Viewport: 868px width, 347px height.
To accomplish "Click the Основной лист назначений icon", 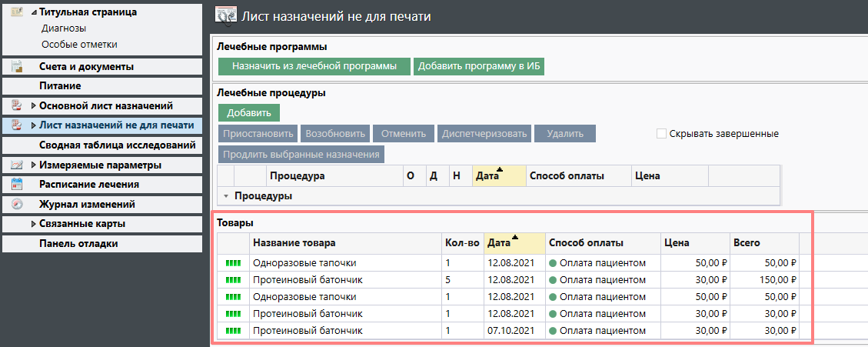I will click(x=16, y=105).
